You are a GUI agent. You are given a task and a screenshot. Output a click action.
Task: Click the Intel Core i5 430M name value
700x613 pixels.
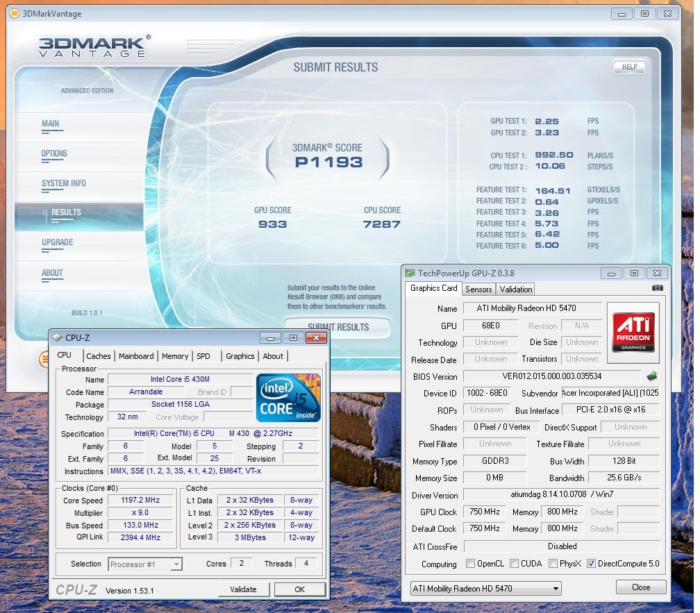(x=180, y=379)
